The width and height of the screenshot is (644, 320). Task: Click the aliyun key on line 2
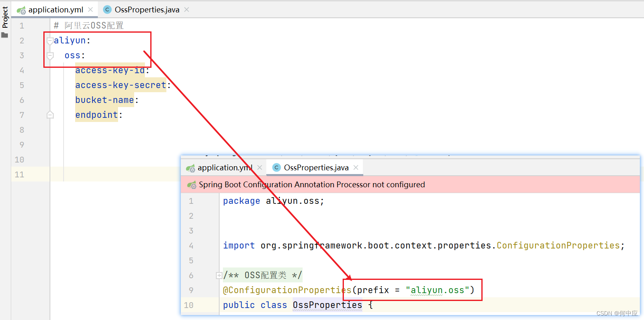point(70,41)
